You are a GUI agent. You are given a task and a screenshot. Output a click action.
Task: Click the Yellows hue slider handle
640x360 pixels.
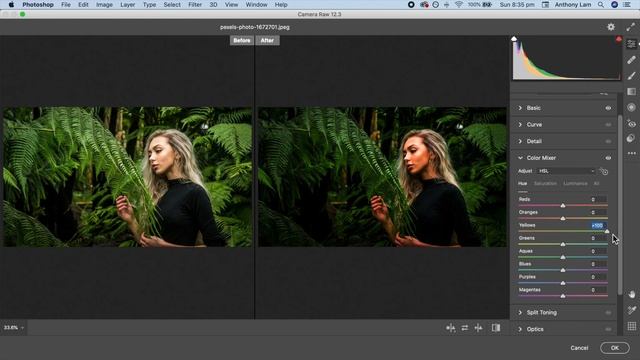click(x=607, y=231)
